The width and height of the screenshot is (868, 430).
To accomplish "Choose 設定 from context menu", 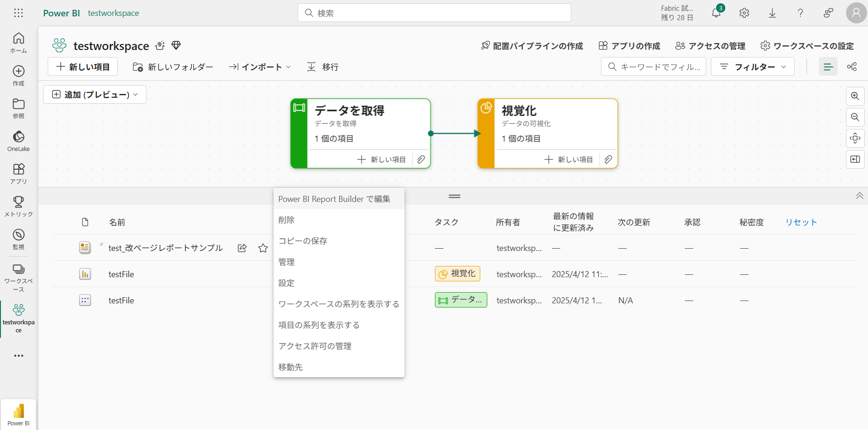I will pyautogui.click(x=339, y=283).
